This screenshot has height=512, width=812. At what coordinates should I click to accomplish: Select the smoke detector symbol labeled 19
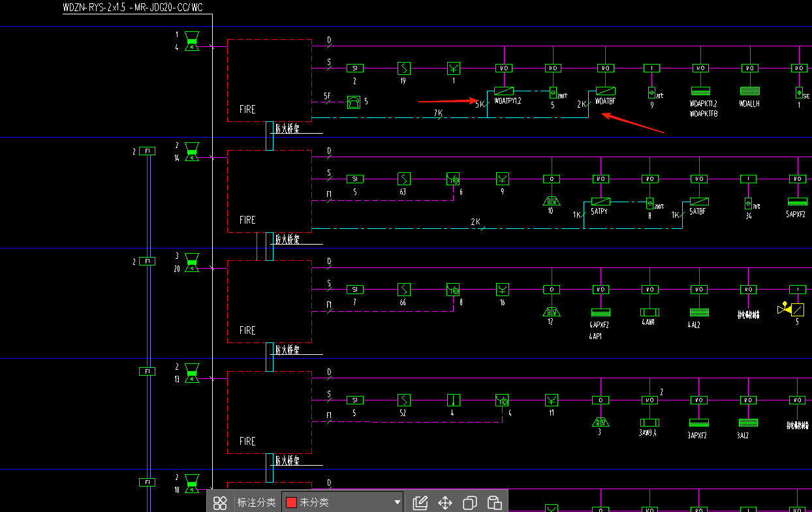pos(404,68)
